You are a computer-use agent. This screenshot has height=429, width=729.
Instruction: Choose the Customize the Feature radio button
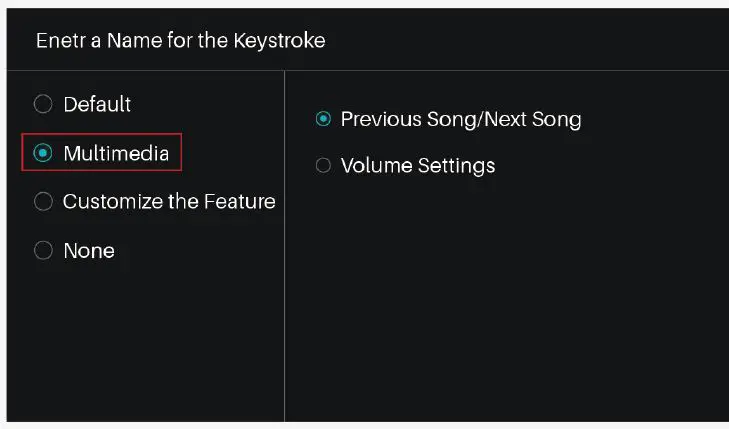point(43,202)
